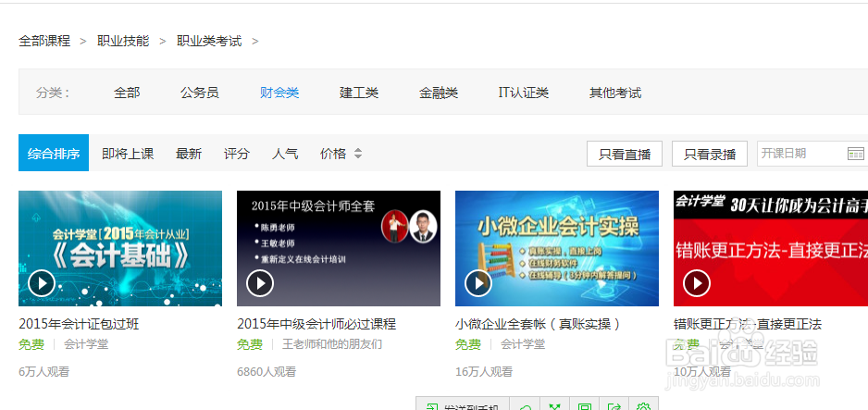Toggle the 只看直播 filter

click(x=625, y=154)
